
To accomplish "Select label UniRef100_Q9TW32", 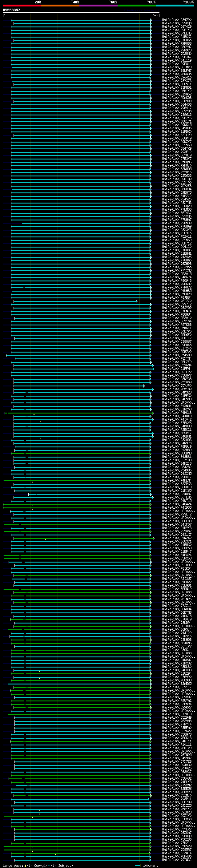I will 177,860.
